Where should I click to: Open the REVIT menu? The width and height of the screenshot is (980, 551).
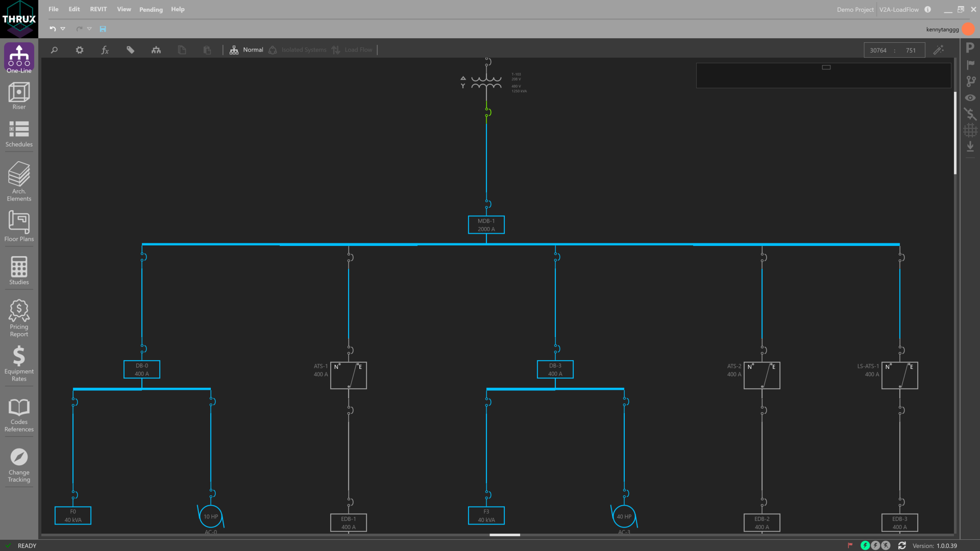tap(99, 9)
